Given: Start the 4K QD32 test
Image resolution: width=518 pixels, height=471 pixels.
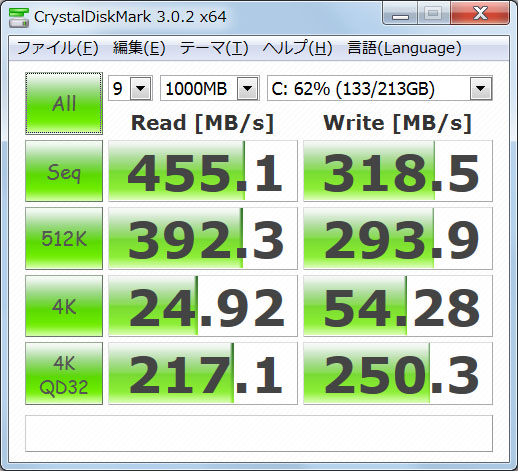Looking at the screenshot, I should coord(64,374).
